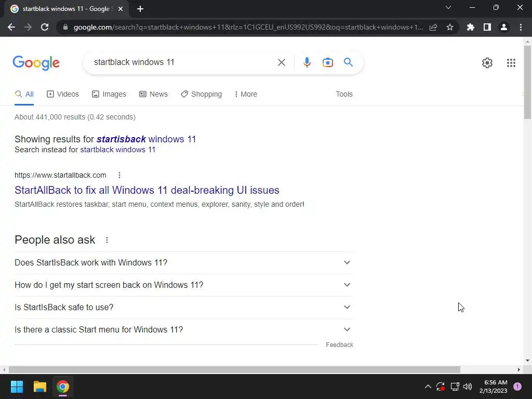Image resolution: width=532 pixels, height=399 pixels.
Task: View site information via the lock icon
Action: [65, 27]
